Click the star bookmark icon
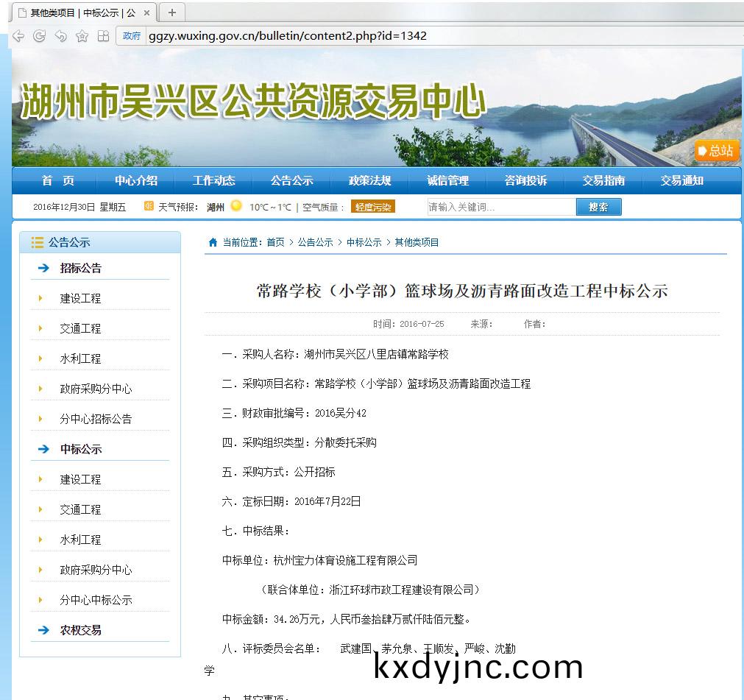Viewport: 744px width, 700px height. 82,36
